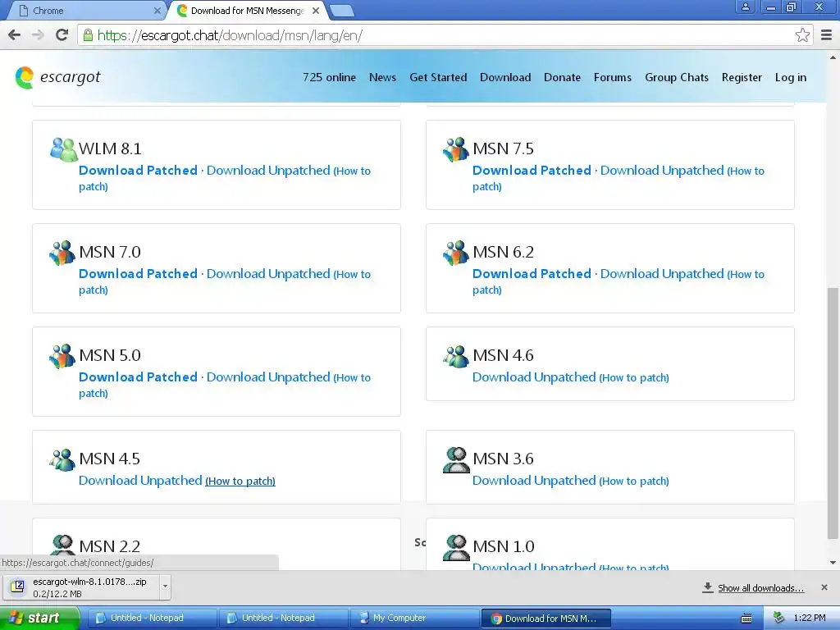The image size is (840, 630).
Task: Open the Windows start menu
Action: 39,618
